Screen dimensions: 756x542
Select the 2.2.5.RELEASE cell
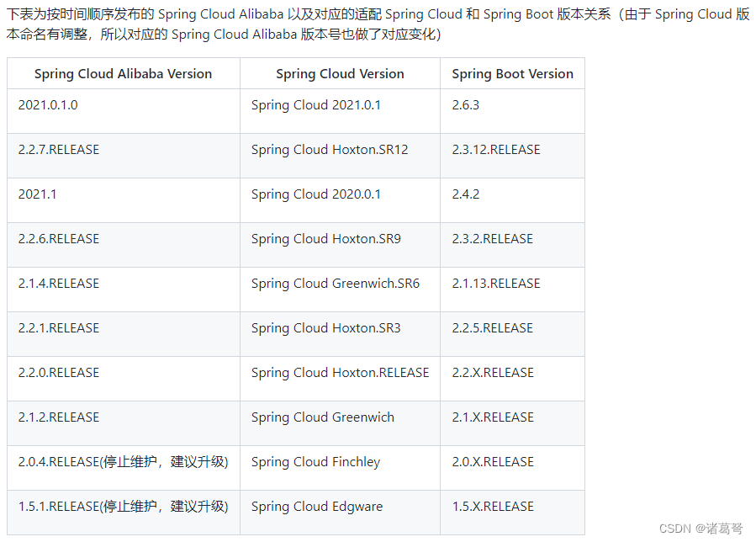coord(512,334)
